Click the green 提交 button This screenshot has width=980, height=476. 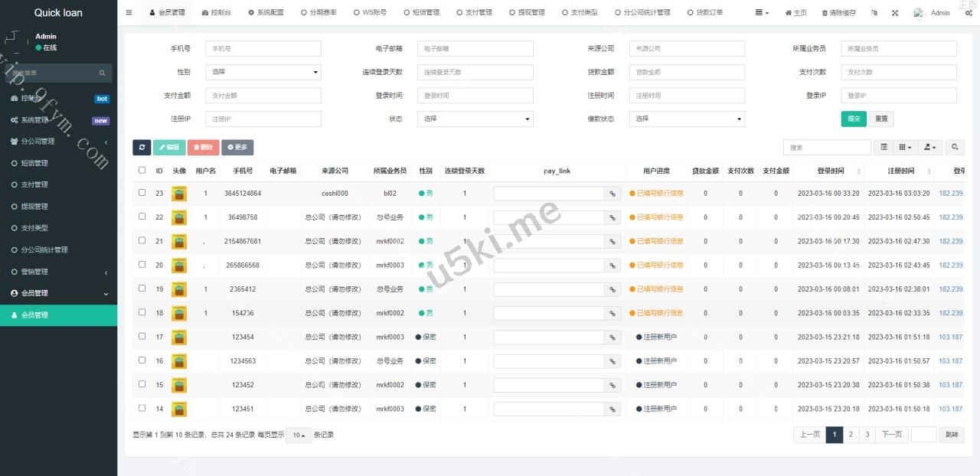tap(853, 119)
